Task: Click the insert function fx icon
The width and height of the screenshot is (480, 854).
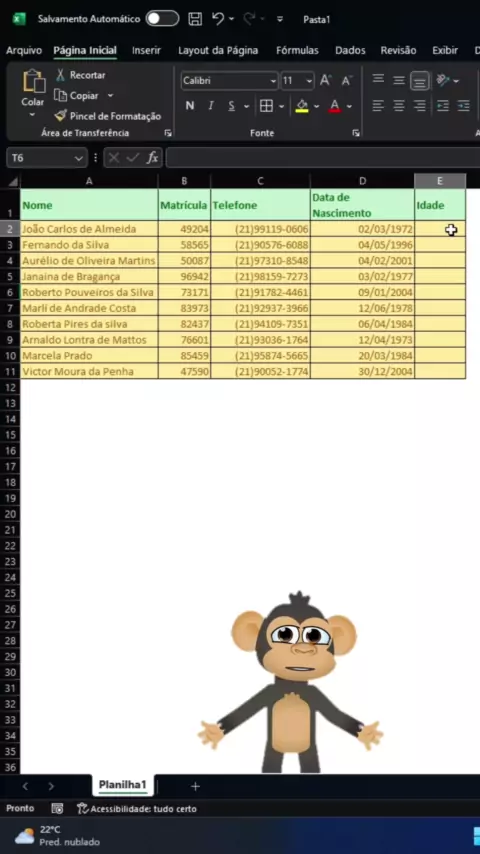Action: [x=152, y=158]
